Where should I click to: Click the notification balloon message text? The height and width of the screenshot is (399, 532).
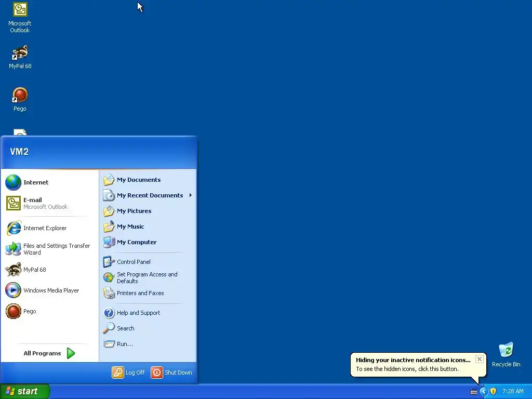(407, 369)
